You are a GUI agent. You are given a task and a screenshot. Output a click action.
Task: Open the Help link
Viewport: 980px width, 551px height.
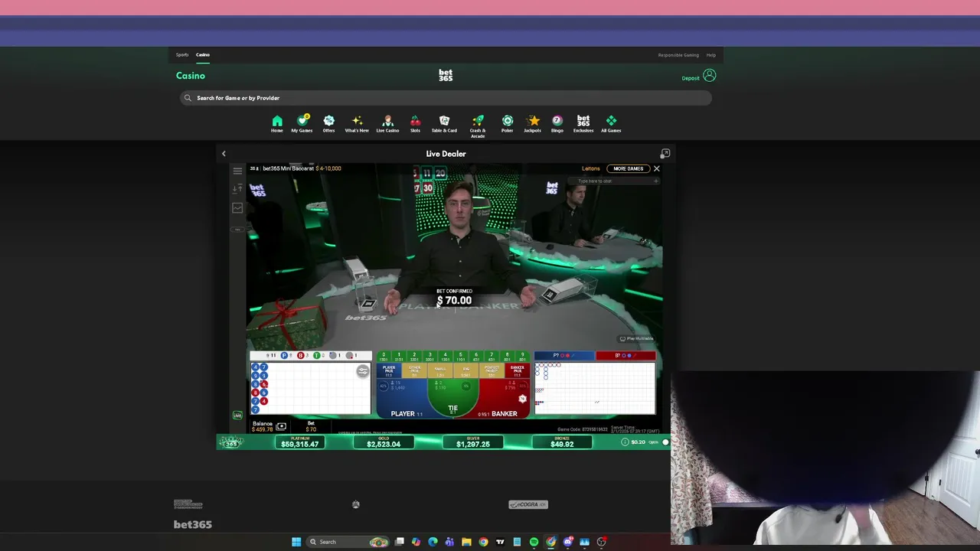click(711, 55)
